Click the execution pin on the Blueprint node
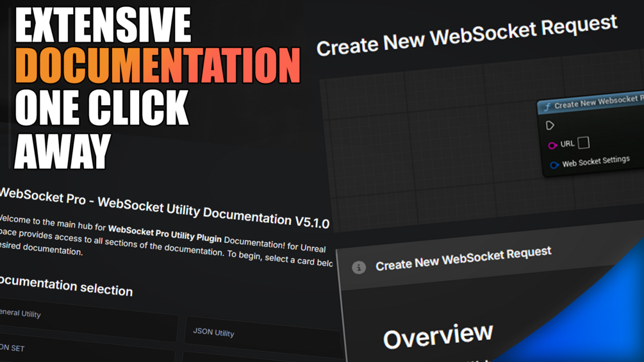Image resolution: width=644 pixels, height=362 pixels. click(x=550, y=125)
